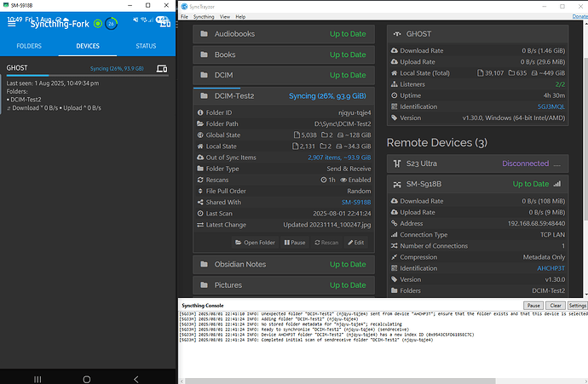Expand the Audiobooks folder panel
This screenshot has height=384, width=588.
[284, 34]
